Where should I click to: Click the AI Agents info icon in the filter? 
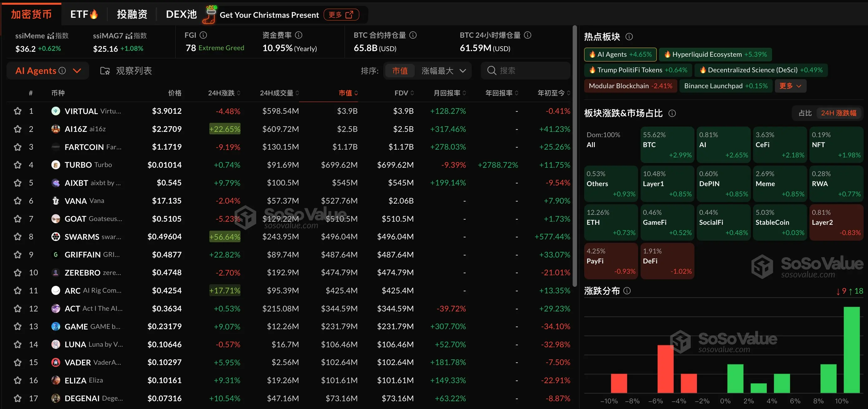pyautogui.click(x=62, y=70)
